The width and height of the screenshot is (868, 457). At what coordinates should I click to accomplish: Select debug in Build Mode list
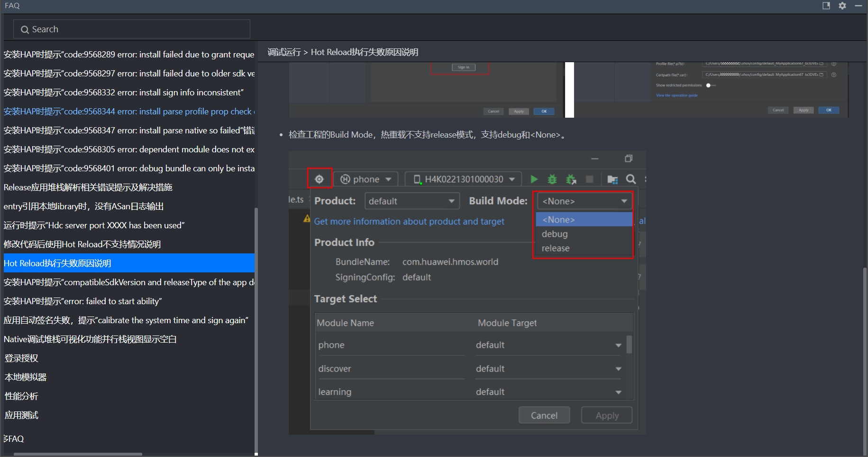(x=584, y=234)
